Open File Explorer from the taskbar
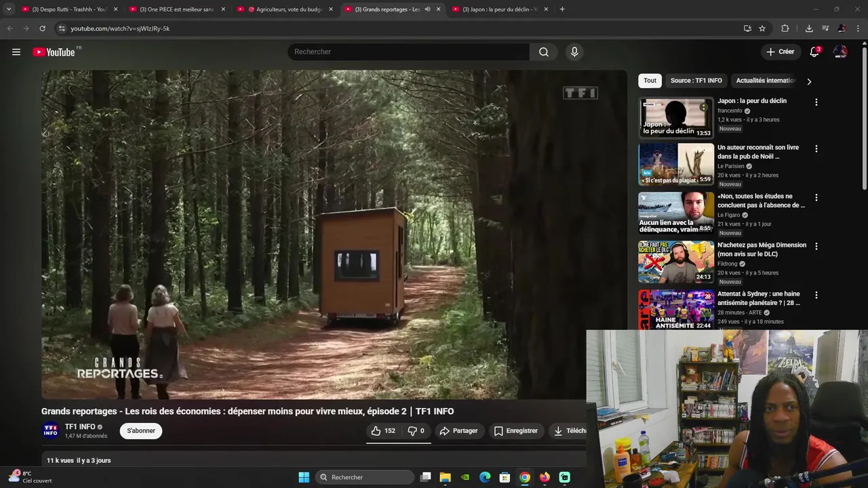868x488 pixels. (446, 477)
